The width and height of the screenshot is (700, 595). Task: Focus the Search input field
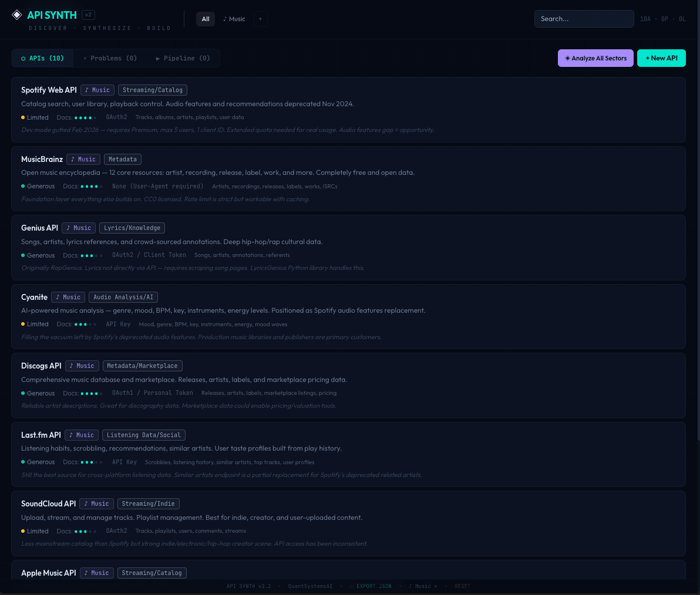pyautogui.click(x=584, y=19)
